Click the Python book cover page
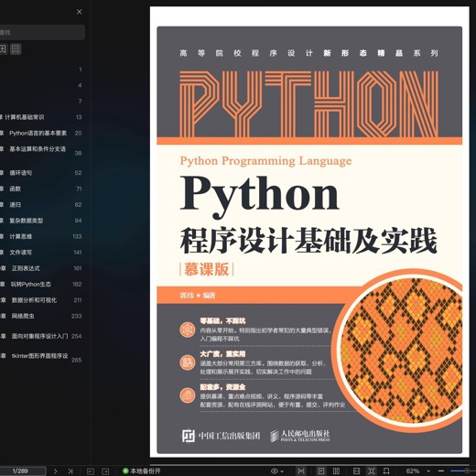476x476 pixels. pyautogui.click(x=309, y=232)
